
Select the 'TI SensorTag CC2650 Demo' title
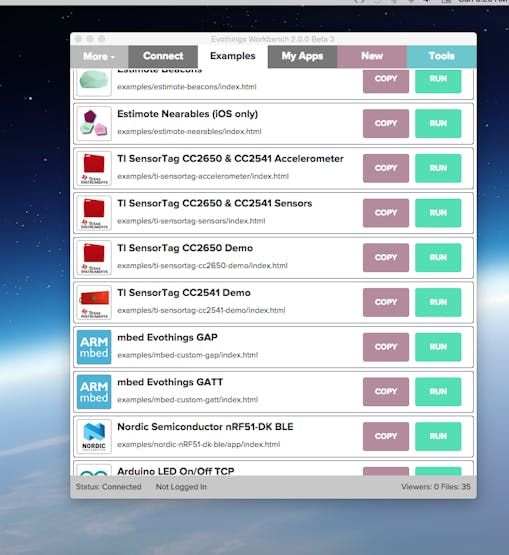point(185,248)
